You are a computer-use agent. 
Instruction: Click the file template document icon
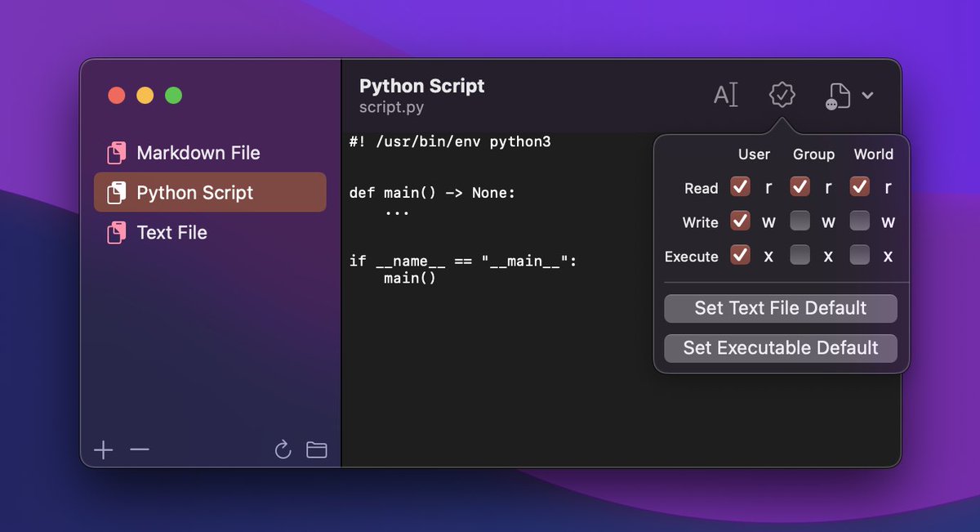838,96
